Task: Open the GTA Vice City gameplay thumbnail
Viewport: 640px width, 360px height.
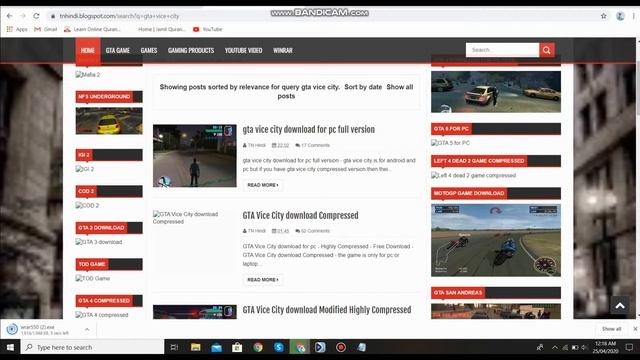Action: [x=195, y=156]
